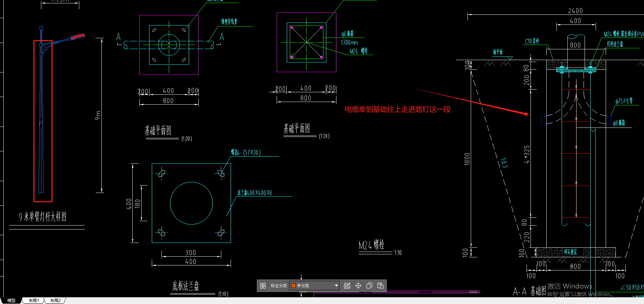Screen dimensions: 644x304
Task: Click the C10素砼 label
Action: click(x=532, y=41)
